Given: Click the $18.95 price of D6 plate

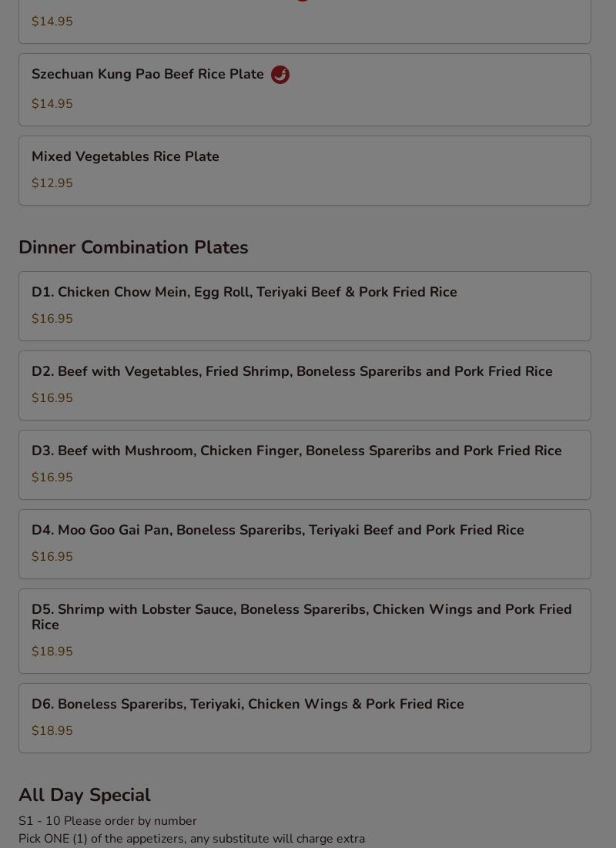Looking at the screenshot, I should (52, 731).
